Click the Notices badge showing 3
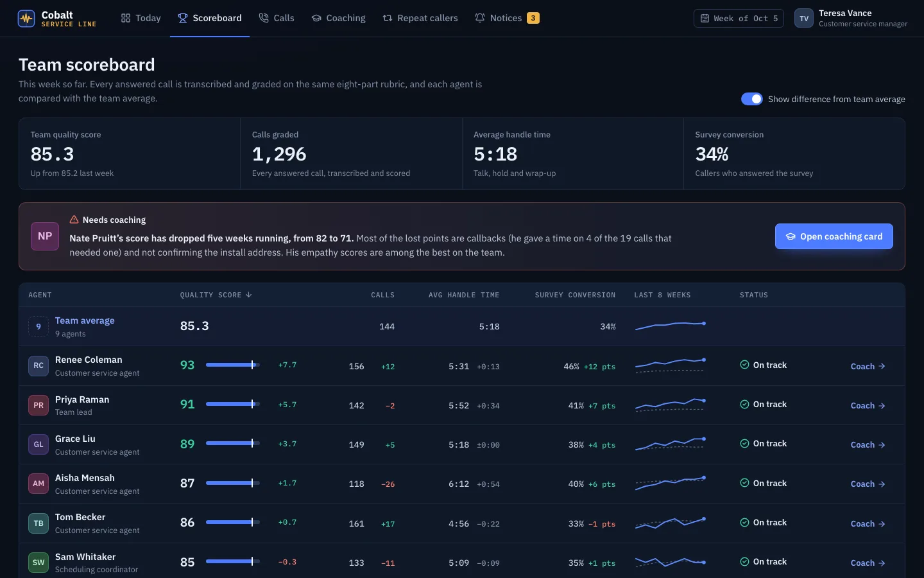This screenshot has height=578, width=924. click(533, 18)
